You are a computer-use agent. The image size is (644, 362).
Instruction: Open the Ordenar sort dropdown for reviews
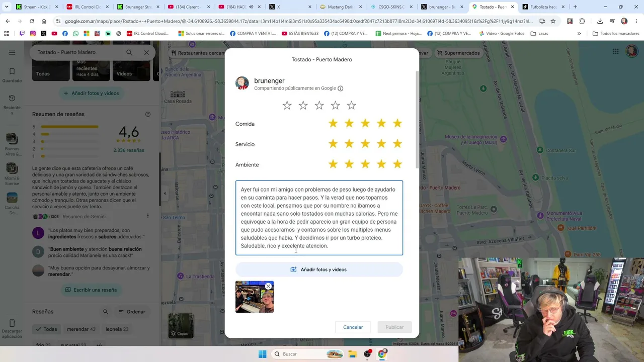tap(132, 312)
